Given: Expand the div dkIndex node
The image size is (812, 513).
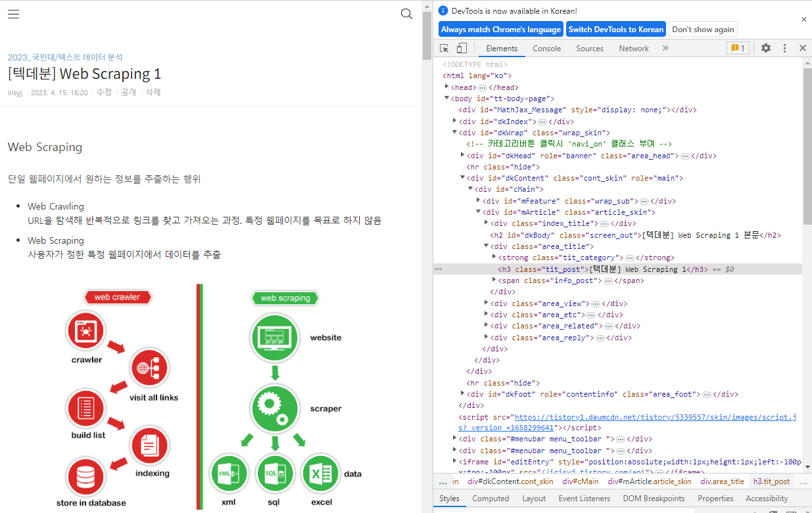Looking at the screenshot, I should [455, 122].
